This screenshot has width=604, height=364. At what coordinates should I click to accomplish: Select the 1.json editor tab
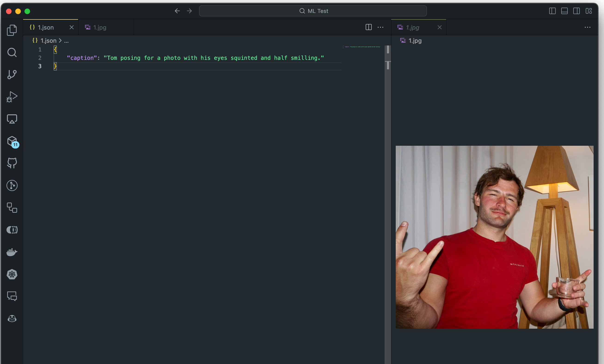[x=46, y=27]
